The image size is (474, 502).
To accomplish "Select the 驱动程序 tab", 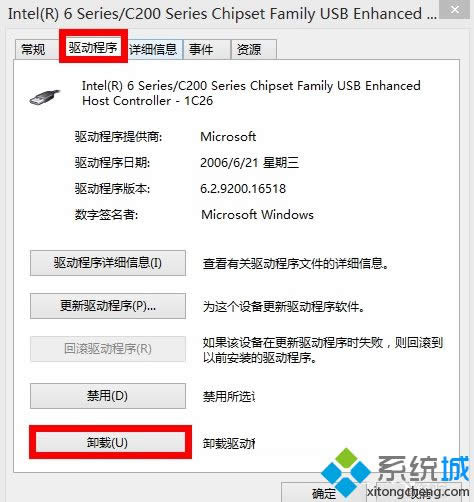I will point(93,47).
